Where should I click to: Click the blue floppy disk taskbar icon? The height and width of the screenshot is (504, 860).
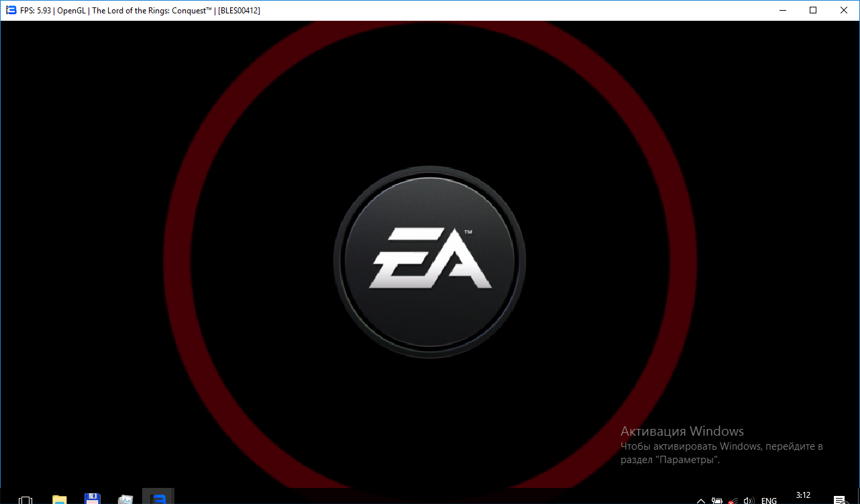(x=93, y=499)
